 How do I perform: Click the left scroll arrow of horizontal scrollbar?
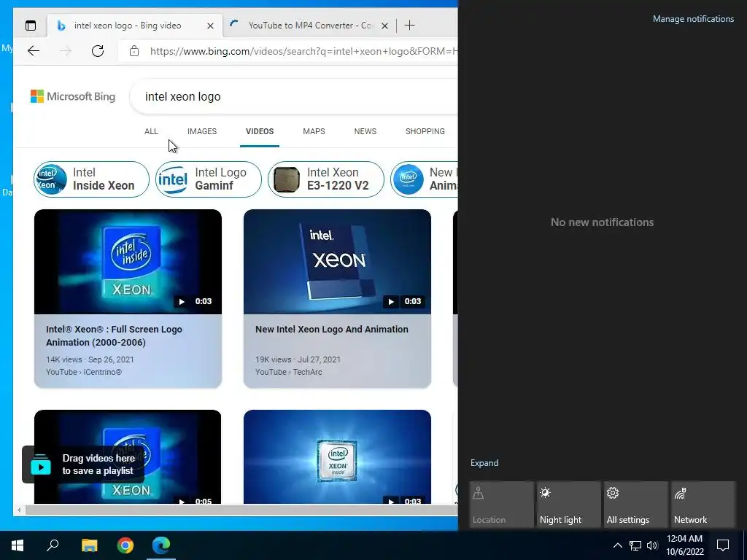click(18, 510)
